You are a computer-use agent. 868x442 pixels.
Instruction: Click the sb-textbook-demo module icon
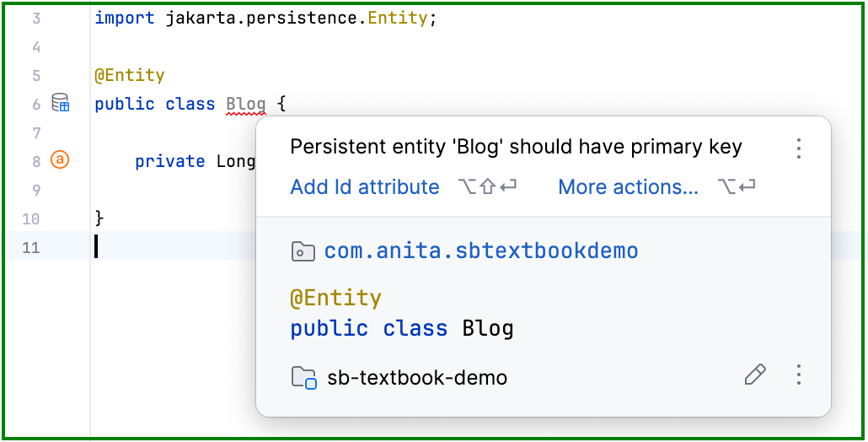[x=303, y=378]
